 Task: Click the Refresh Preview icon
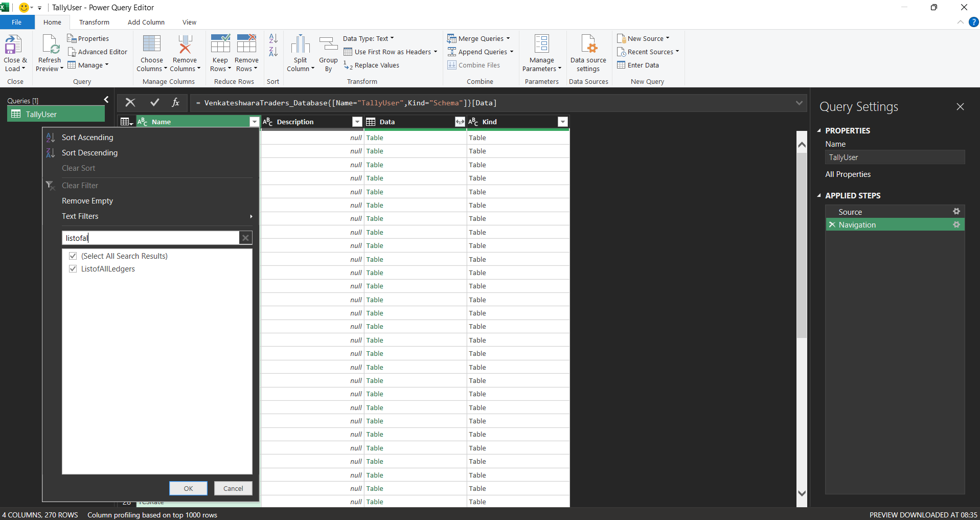click(50, 45)
